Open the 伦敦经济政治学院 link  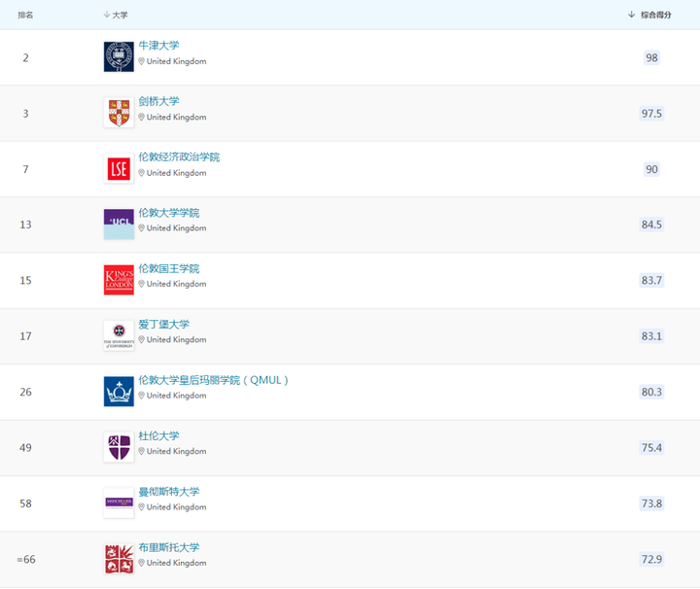(179, 156)
